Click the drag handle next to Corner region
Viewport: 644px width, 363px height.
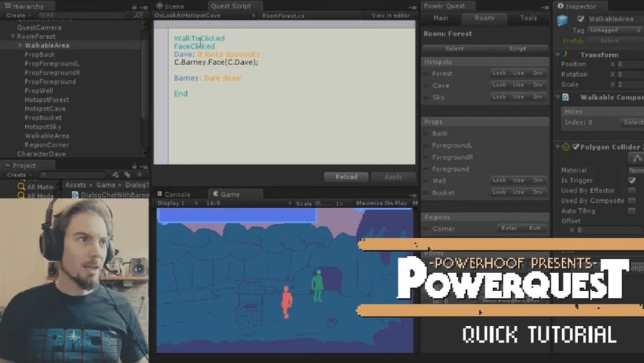pyautogui.click(x=426, y=229)
